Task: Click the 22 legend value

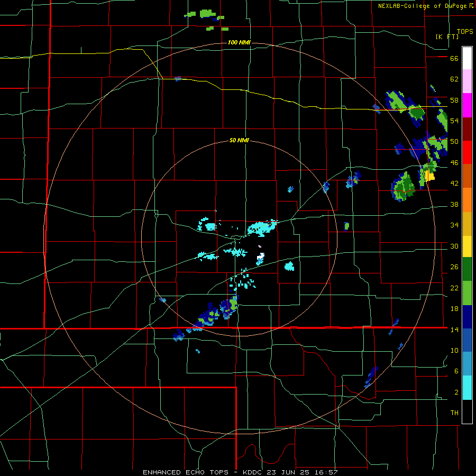Action: pyautogui.click(x=454, y=288)
